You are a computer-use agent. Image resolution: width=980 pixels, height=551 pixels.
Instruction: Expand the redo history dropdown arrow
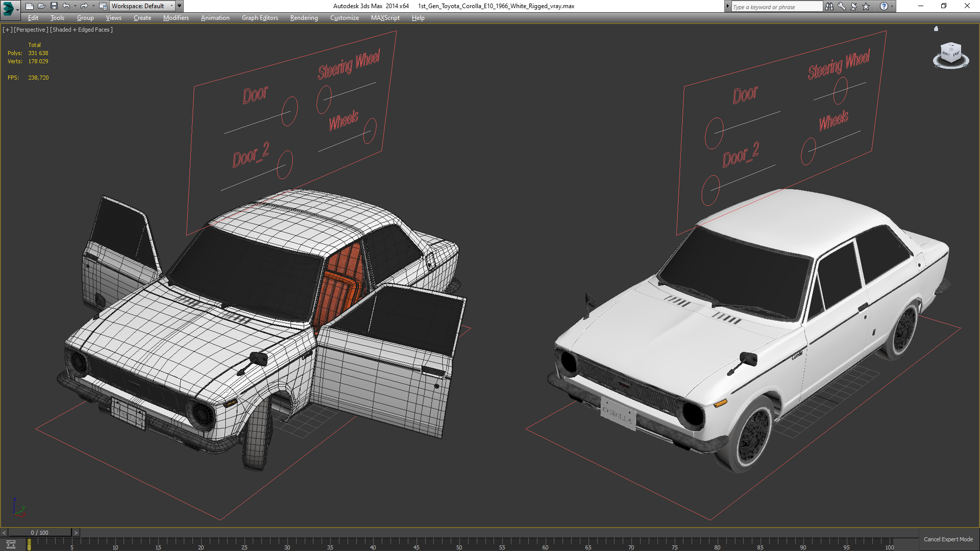pos(93,6)
